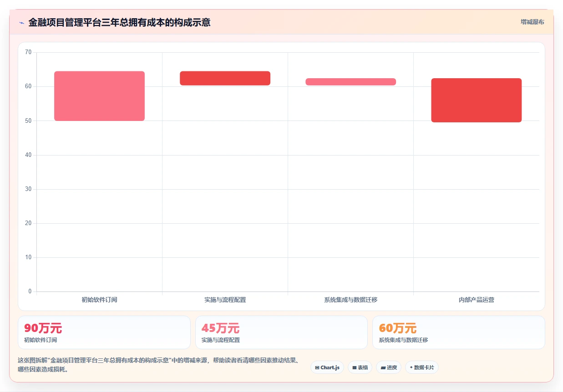Click the y-axis value 10
Screen dimensions: 563x392
point(28,257)
